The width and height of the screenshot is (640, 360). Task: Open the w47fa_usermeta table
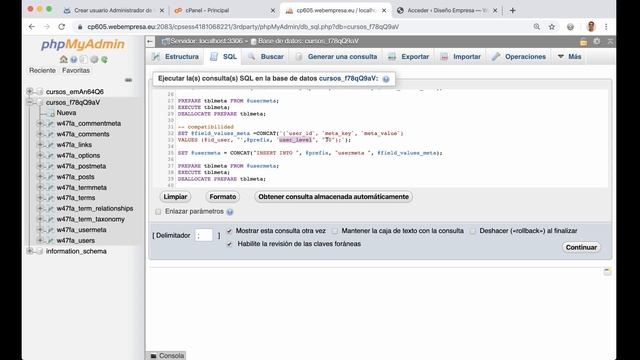pyautogui.click(x=82, y=230)
